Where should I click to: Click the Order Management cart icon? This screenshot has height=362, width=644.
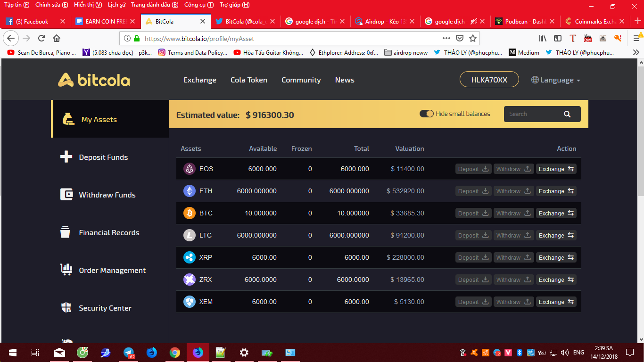[66, 270]
